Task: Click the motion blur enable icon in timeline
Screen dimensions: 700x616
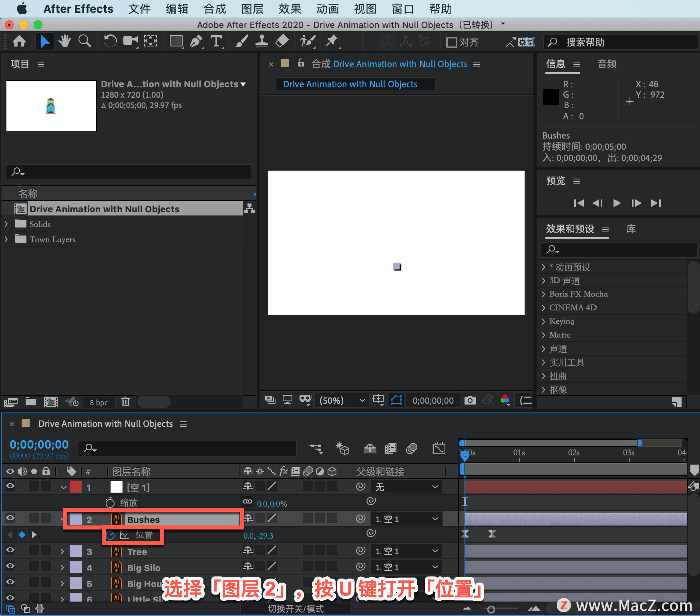Action: (411, 449)
